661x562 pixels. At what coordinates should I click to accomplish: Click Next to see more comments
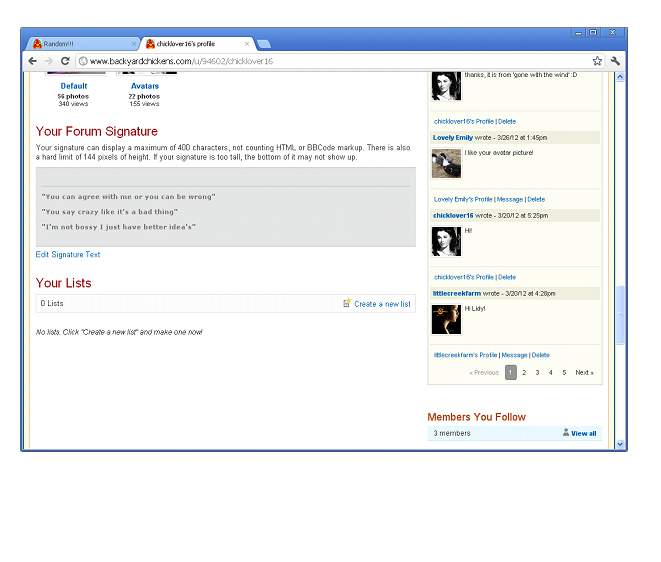pos(584,372)
